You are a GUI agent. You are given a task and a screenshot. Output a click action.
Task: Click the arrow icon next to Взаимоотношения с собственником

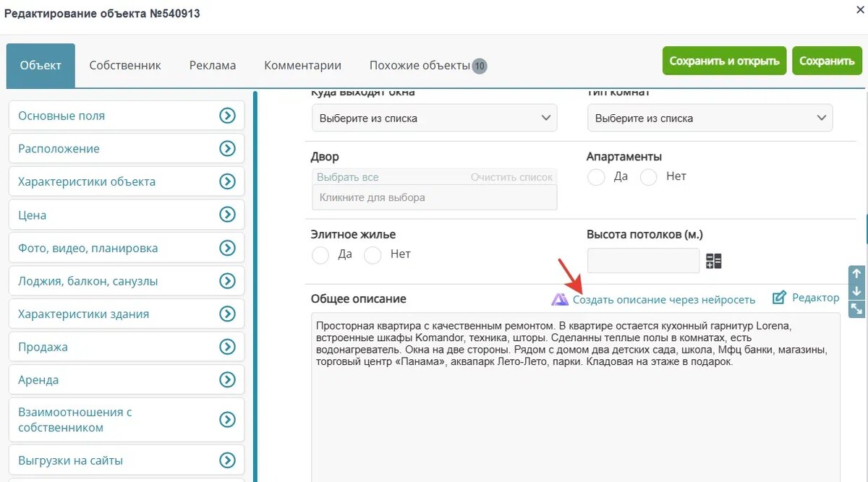click(227, 420)
